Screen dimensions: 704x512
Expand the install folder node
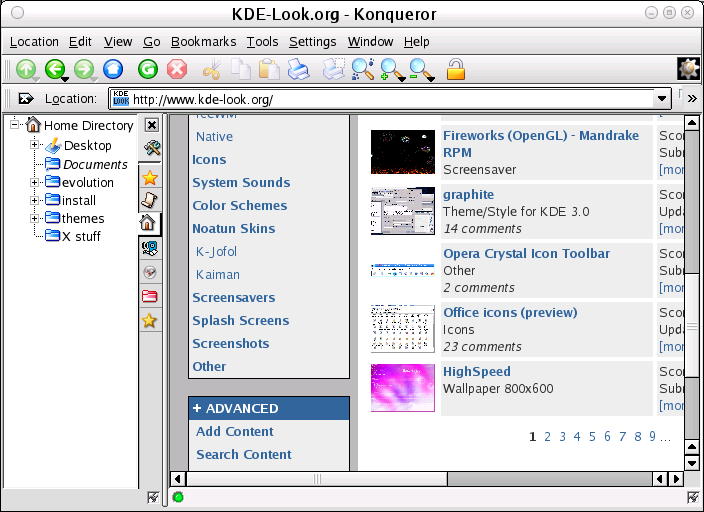click(x=34, y=200)
